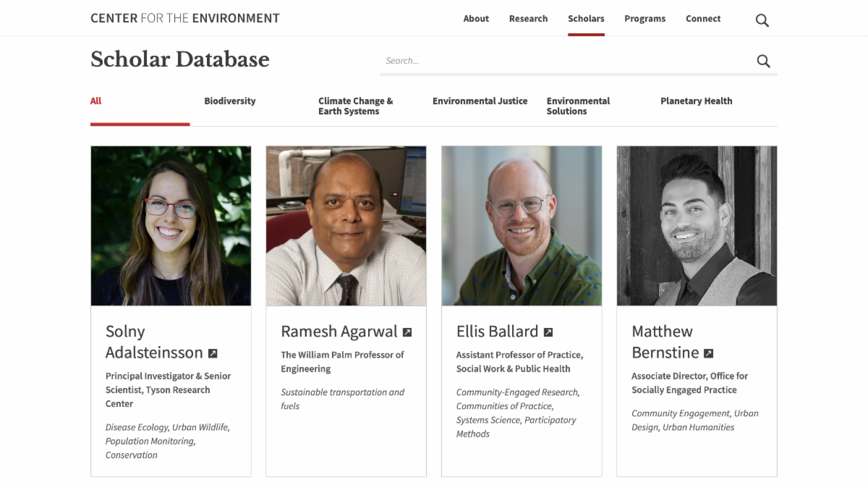The image size is (868, 488).
Task: Open external link icon beside Solny Adalsteinsson
Action: (x=213, y=353)
